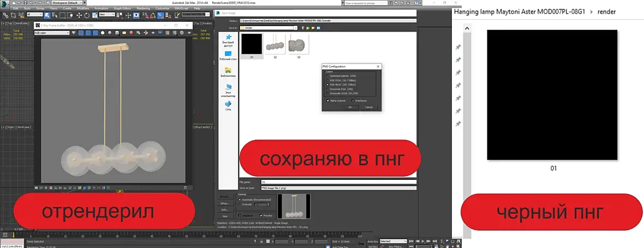Viewport: 644px width, 248px height.
Task: Click the Bind to Space Warp icon
Action: [21, 15]
